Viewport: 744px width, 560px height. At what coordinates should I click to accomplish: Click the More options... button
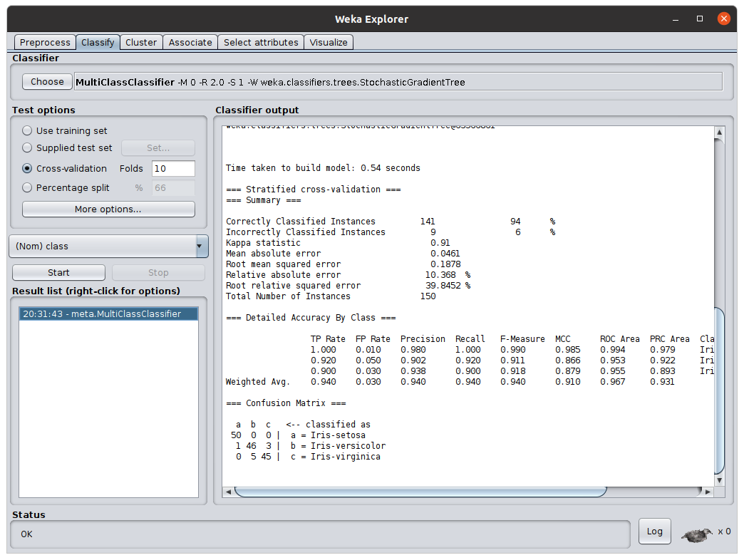(x=108, y=209)
